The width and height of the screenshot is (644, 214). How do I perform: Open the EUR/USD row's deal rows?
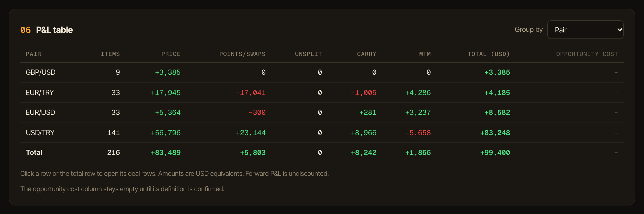322,113
